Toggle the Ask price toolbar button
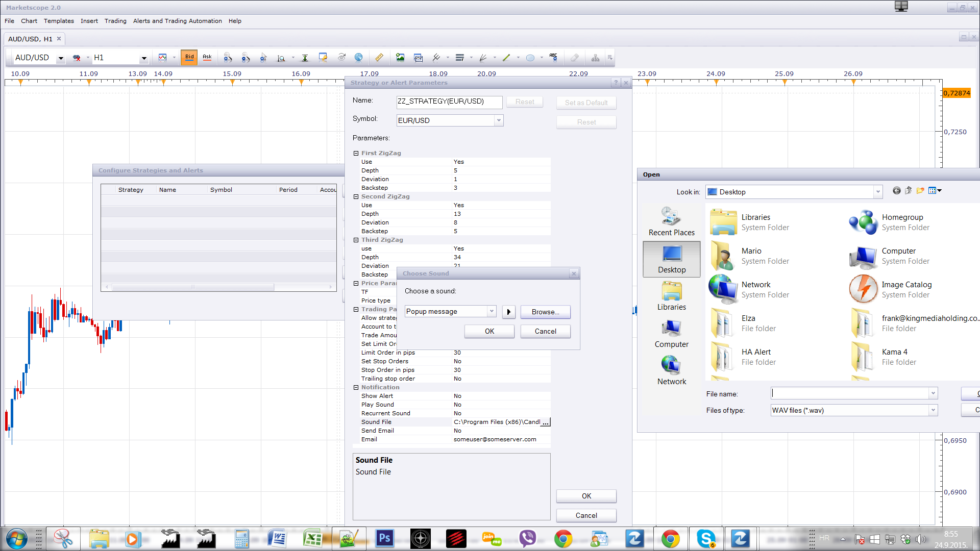The width and height of the screenshot is (980, 551). (207, 58)
